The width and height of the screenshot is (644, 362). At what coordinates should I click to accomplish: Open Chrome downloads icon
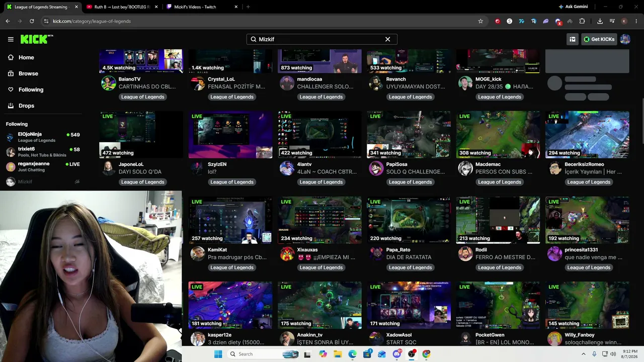(600, 21)
